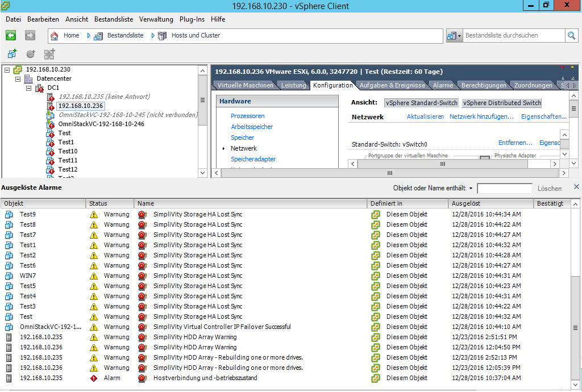Open the Speicheradapter hardware link
This screenshot has height=392, width=582.
(253, 159)
